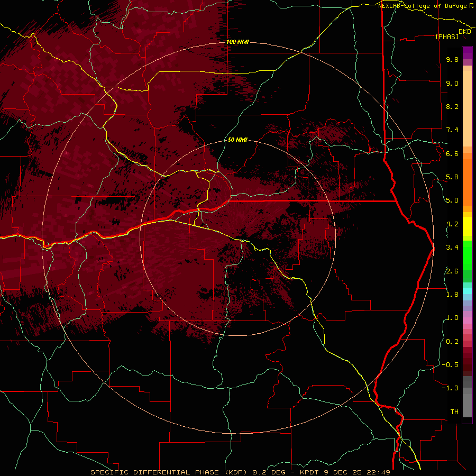Click the 9.0 legend value
Screen dimensions: 476x476
tap(452, 83)
